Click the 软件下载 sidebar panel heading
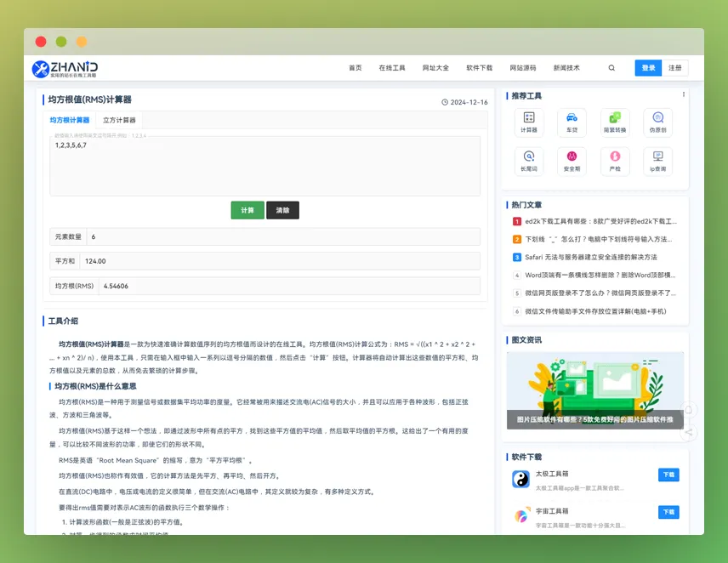This screenshot has height=563, width=728. click(526, 458)
